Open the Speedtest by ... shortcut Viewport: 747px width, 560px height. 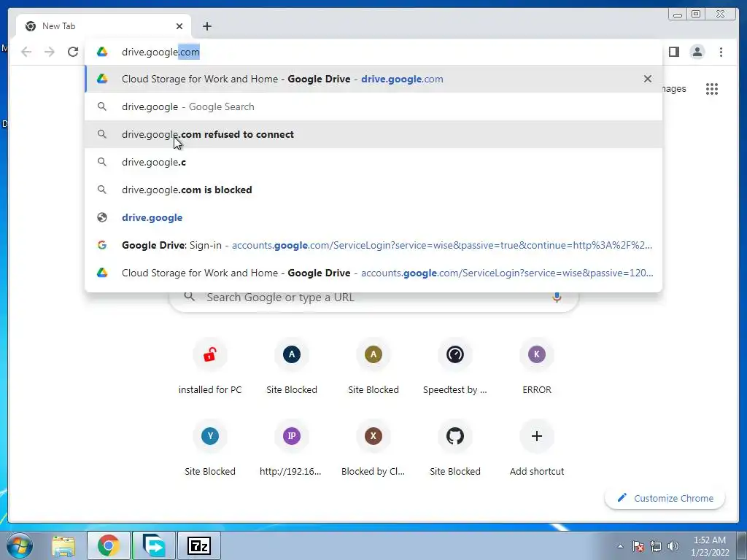coord(455,367)
